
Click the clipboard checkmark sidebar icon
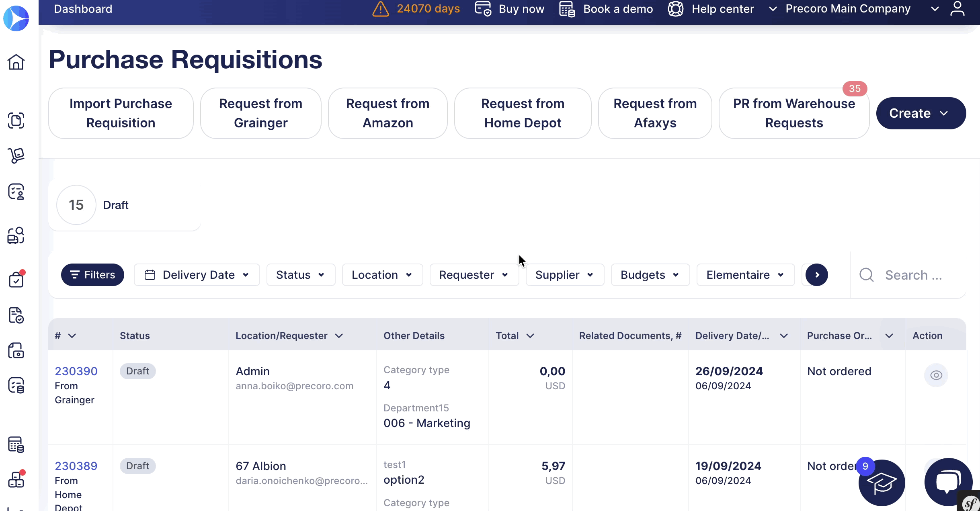pyautogui.click(x=16, y=280)
